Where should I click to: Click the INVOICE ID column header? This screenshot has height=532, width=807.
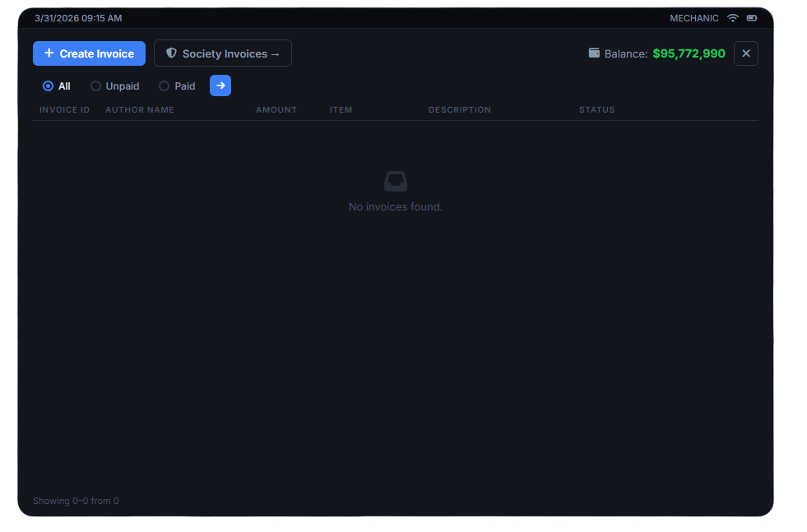click(x=64, y=109)
